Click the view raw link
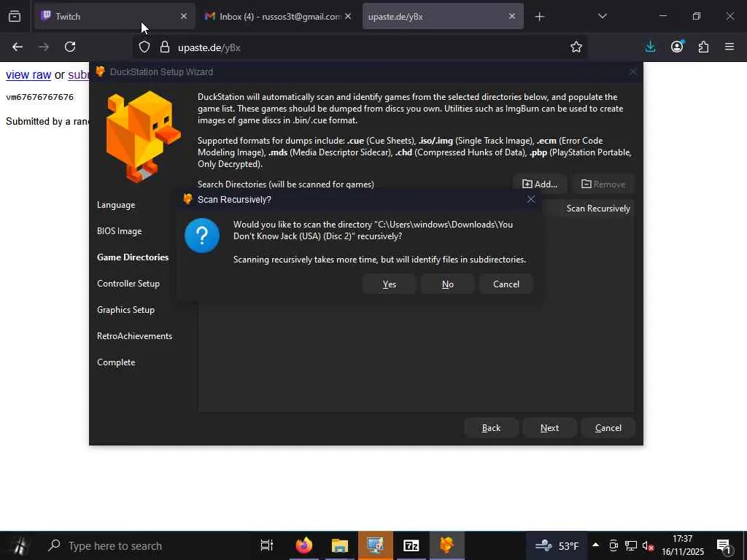This screenshot has width=747, height=560. (28, 75)
